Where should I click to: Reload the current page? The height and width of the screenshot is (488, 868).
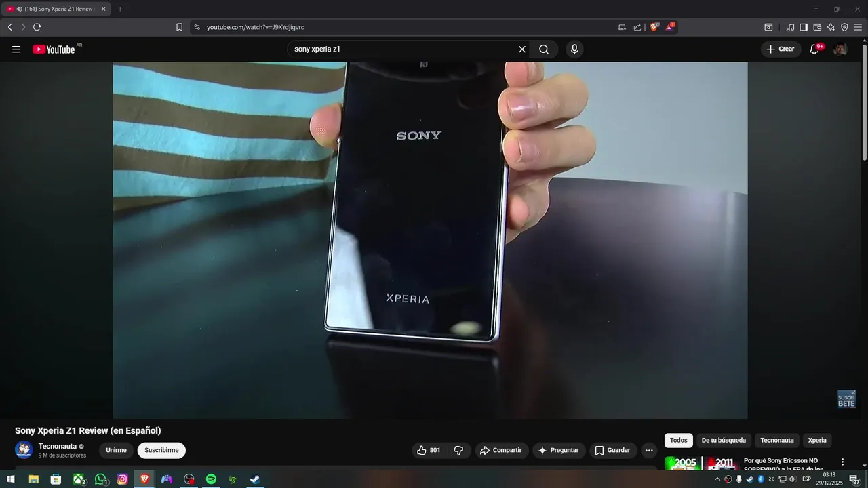pos(37,27)
